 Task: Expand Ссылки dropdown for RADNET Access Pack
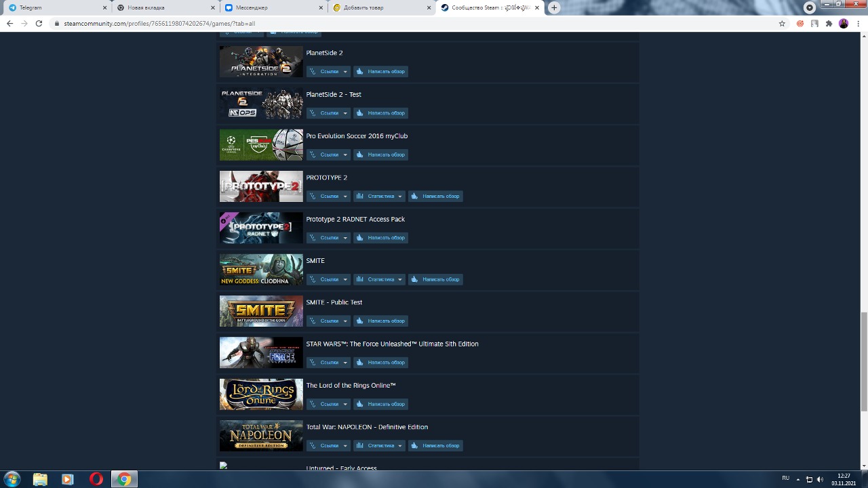coord(328,238)
